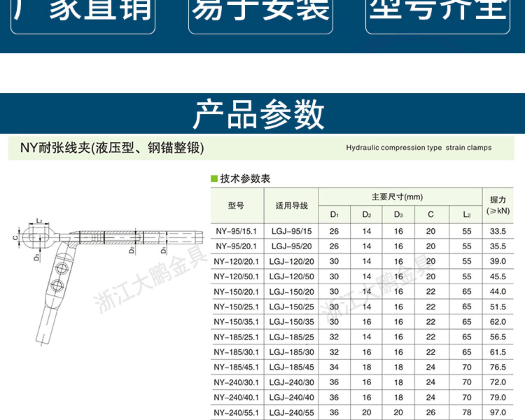Click the L2 column header
Screen dimensions: 525x420
click(x=466, y=215)
